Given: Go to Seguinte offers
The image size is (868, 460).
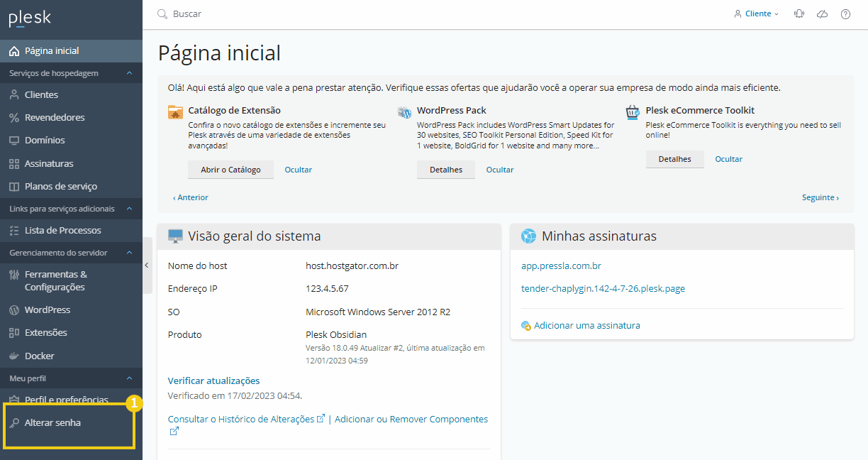Looking at the screenshot, I should [820, 197].
